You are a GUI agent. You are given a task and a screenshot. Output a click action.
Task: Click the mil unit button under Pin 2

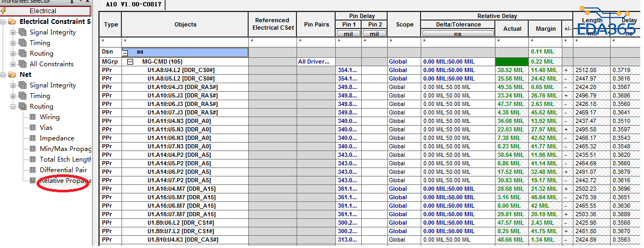point(375,33)
